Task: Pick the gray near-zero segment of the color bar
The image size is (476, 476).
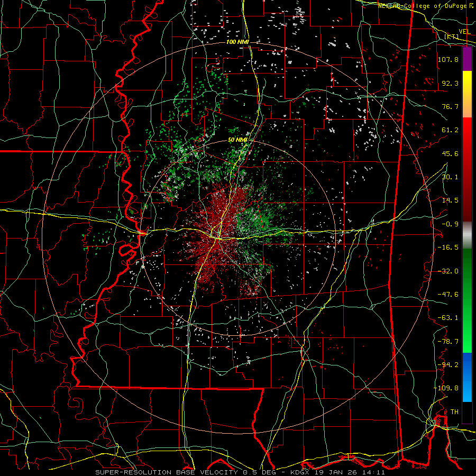Action: coord(467,235)
